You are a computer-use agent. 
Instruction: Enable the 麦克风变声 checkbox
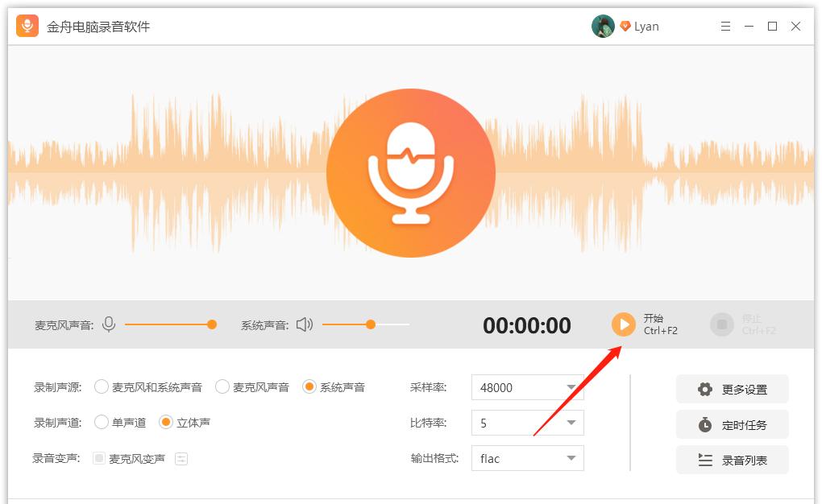98,458
